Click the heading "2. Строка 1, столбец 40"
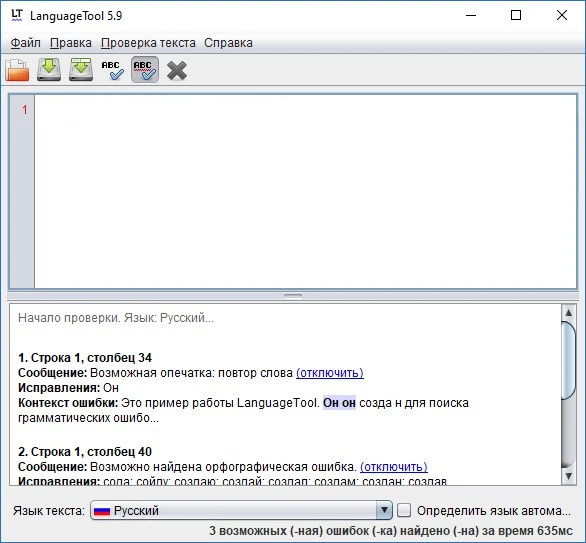 click(x=85, y=451)
